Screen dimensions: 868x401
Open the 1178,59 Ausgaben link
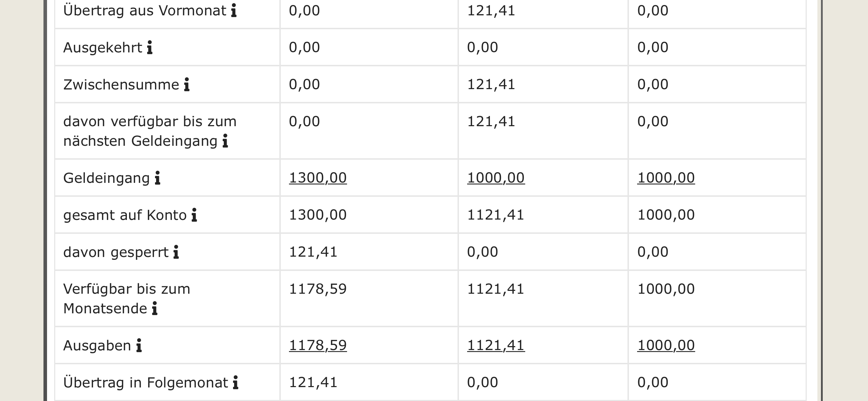(318, 345)
